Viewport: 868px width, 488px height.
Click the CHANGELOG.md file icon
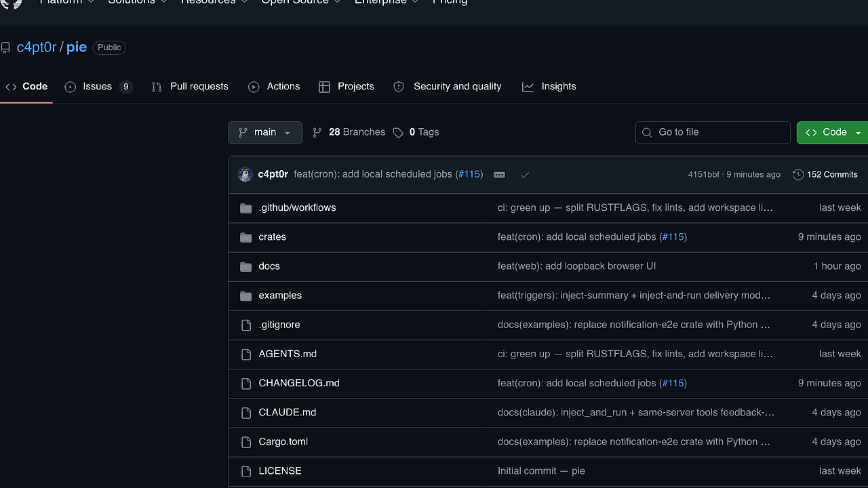246,384
